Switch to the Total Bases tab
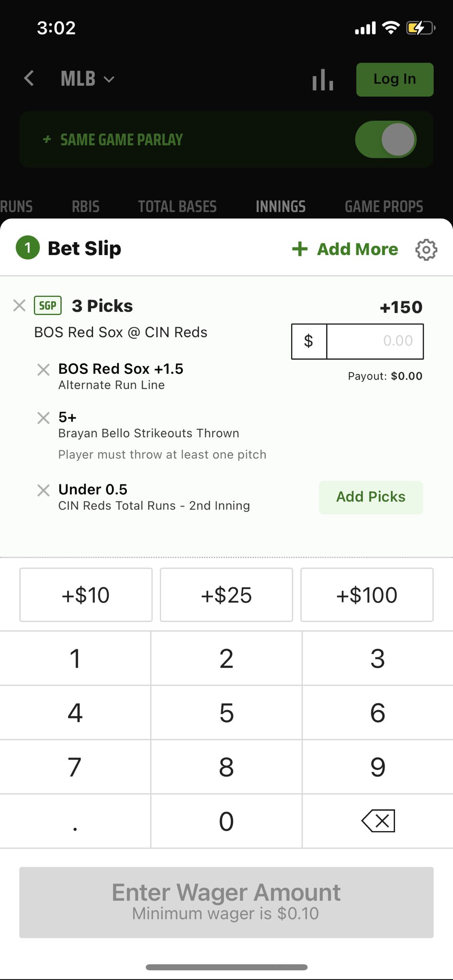 tap(177, 206)
